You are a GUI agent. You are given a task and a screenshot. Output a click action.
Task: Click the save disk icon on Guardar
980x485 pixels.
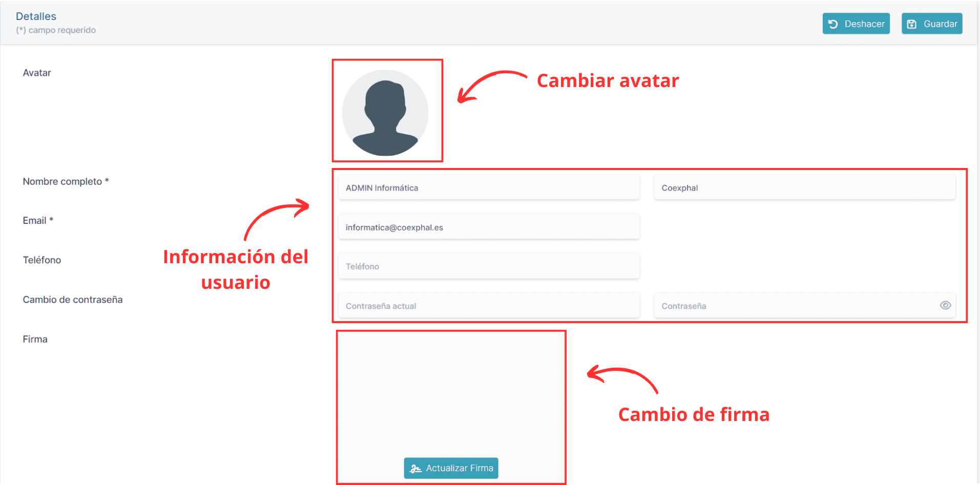pos(912,23)
